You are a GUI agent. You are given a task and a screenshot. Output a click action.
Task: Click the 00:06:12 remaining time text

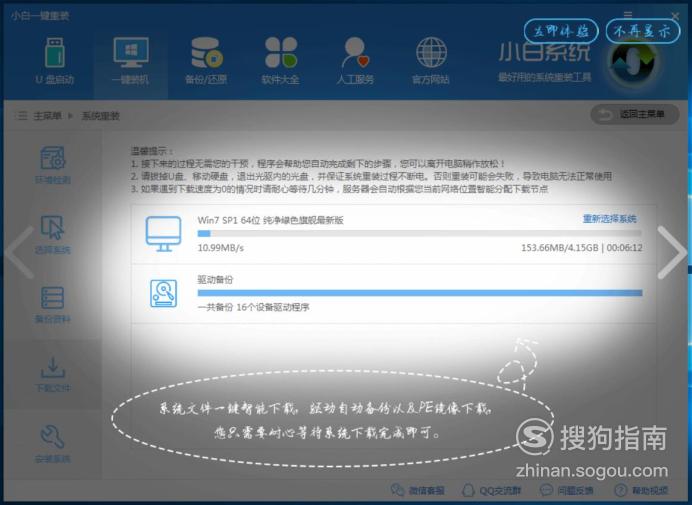point(624,248)
